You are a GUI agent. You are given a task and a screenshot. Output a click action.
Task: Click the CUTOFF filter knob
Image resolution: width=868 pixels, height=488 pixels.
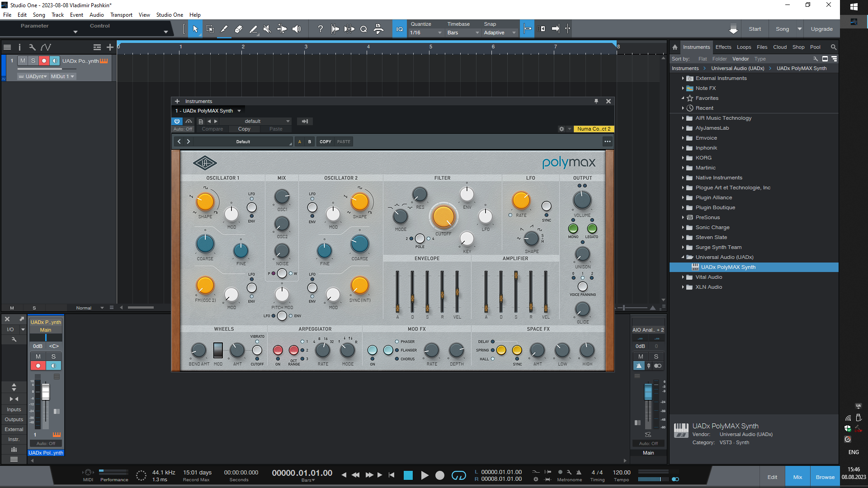[443, 217]
